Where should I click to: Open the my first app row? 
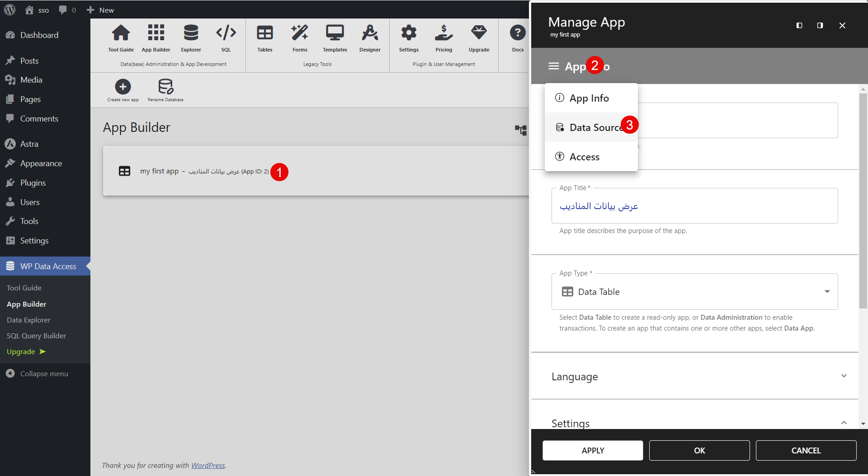tap(159, 171)
